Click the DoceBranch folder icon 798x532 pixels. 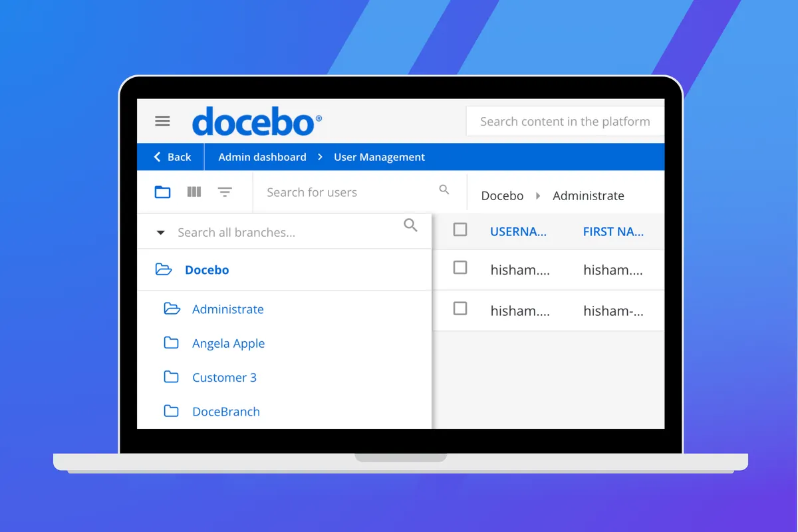[171, 411]
